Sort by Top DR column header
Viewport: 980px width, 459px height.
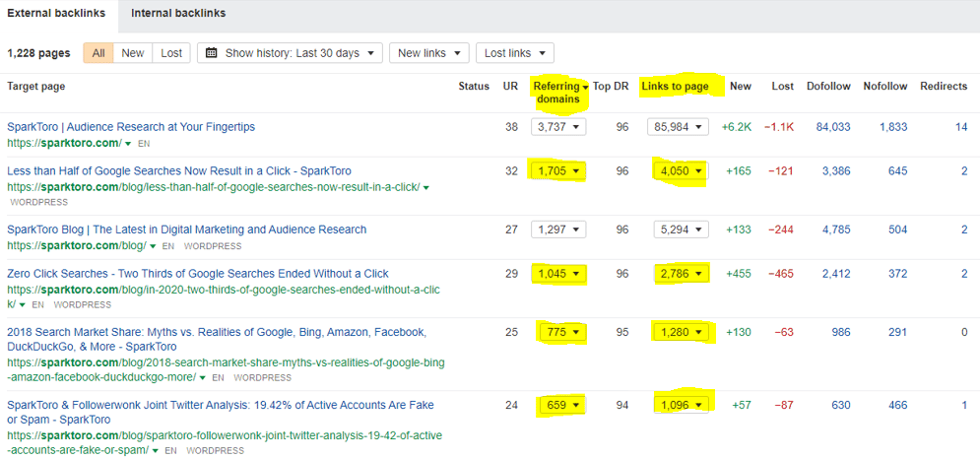(611, 87)
